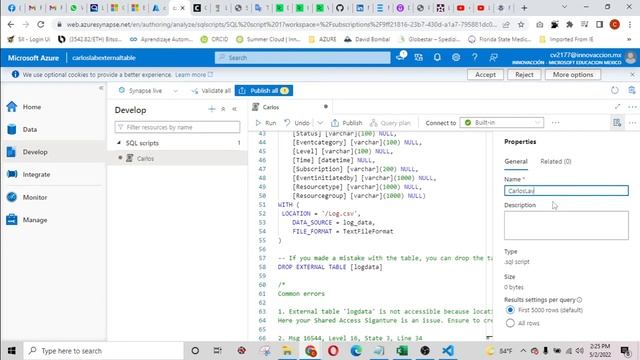
Task: Click Validate all
Action: click(211, 91)
